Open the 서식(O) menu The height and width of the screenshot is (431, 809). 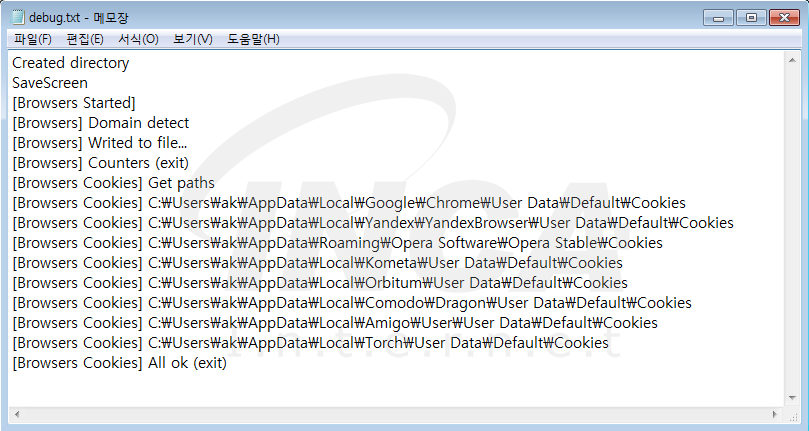[x=138, y=39]
